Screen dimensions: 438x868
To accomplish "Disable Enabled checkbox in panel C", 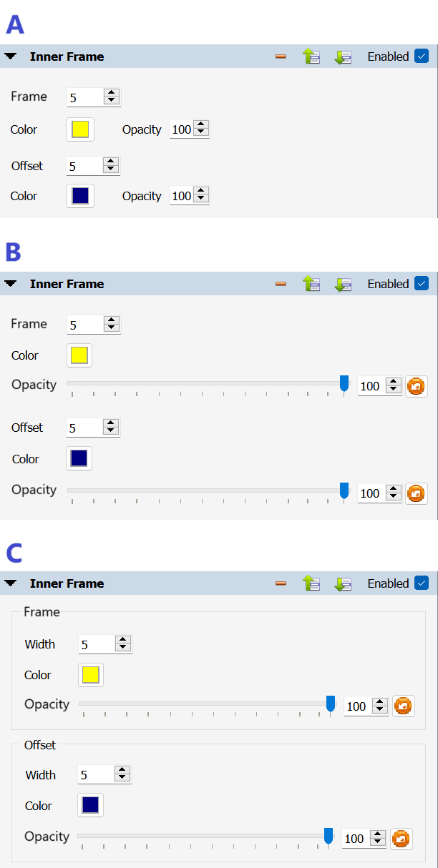I will click(421, 583).
